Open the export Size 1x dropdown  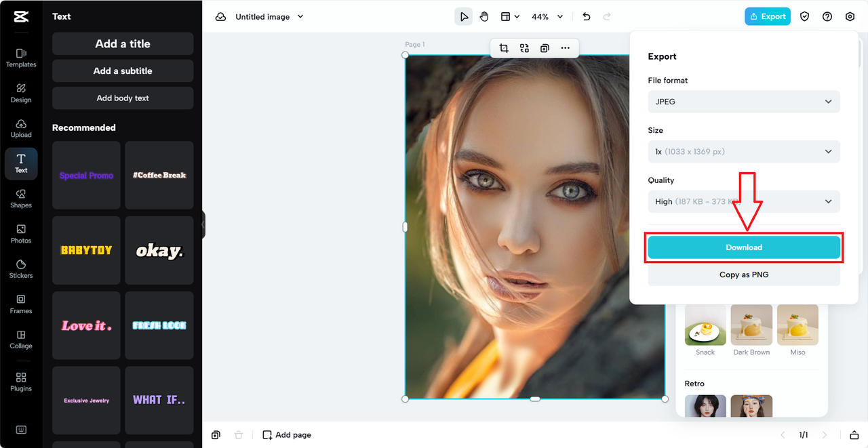point(744,152)
